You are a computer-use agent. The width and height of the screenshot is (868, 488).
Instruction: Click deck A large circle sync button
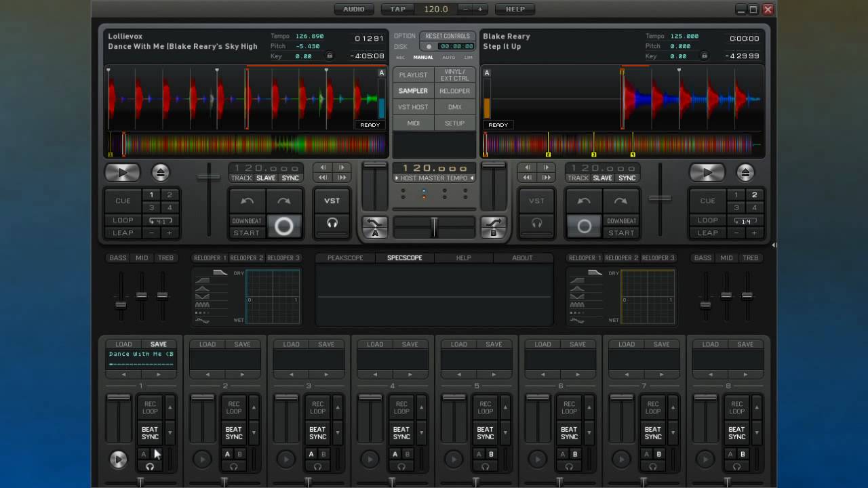283,226
